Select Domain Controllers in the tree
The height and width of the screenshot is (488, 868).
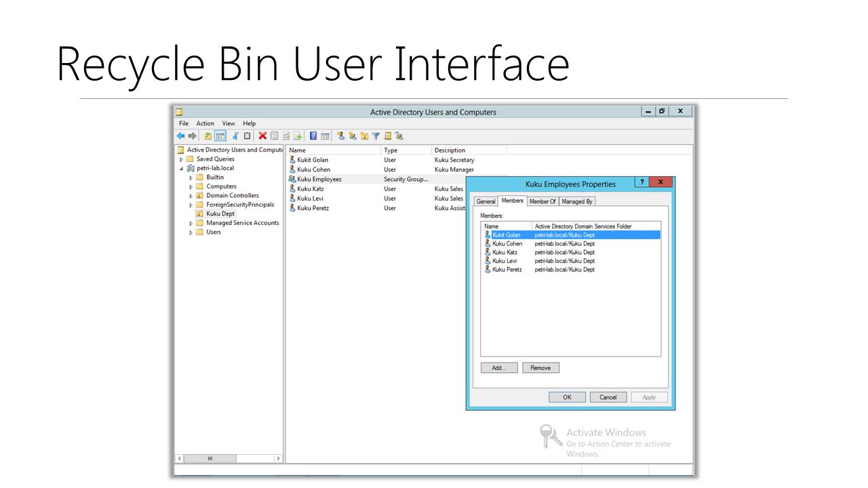click(233, 195)
